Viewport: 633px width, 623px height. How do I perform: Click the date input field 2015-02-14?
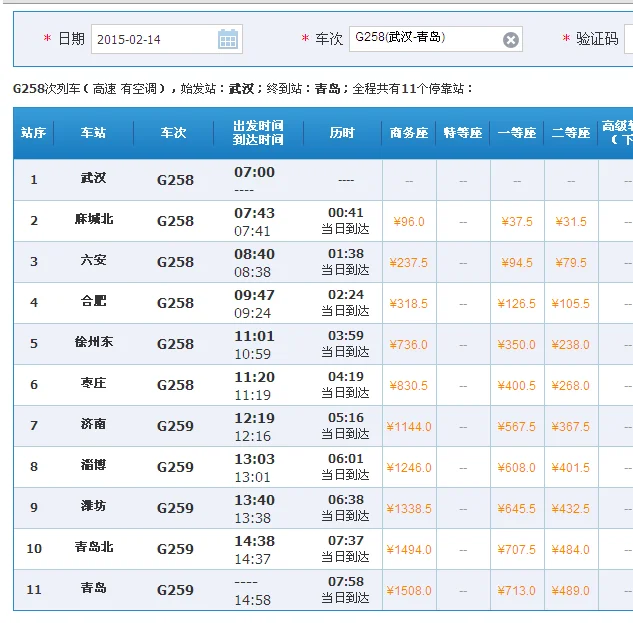pyautogui.click(x=167, y=39)
